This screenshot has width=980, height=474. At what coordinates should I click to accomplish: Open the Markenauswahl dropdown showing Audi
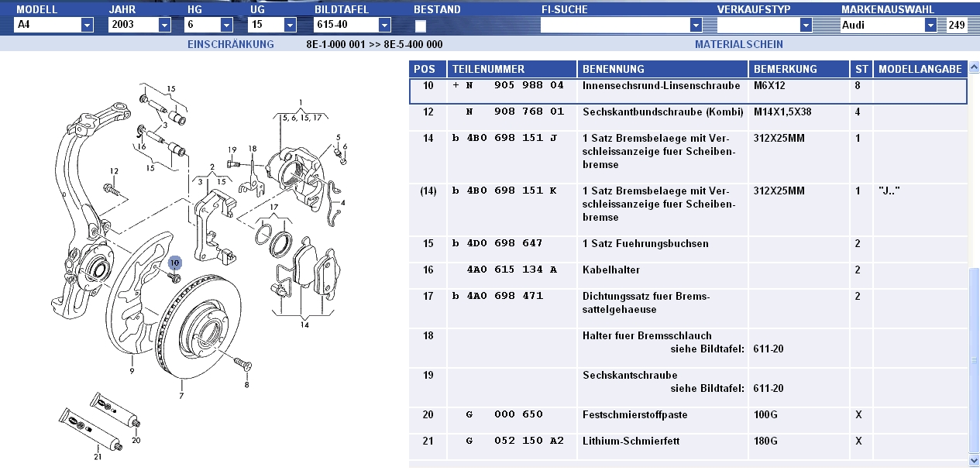[x=930, y=25]
